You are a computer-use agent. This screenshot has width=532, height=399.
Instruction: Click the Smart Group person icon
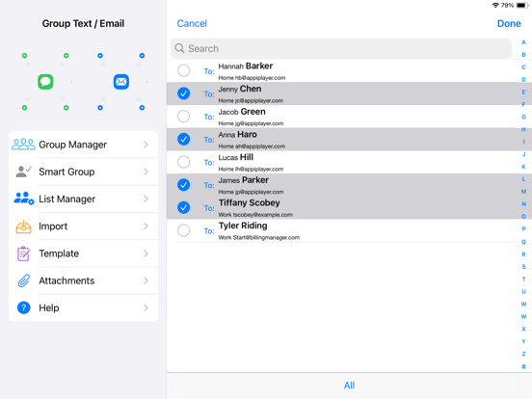coord(23,172)
